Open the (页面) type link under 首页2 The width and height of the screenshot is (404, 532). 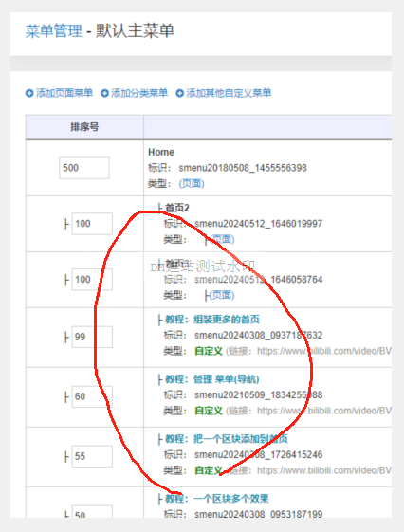pos(222,239)
